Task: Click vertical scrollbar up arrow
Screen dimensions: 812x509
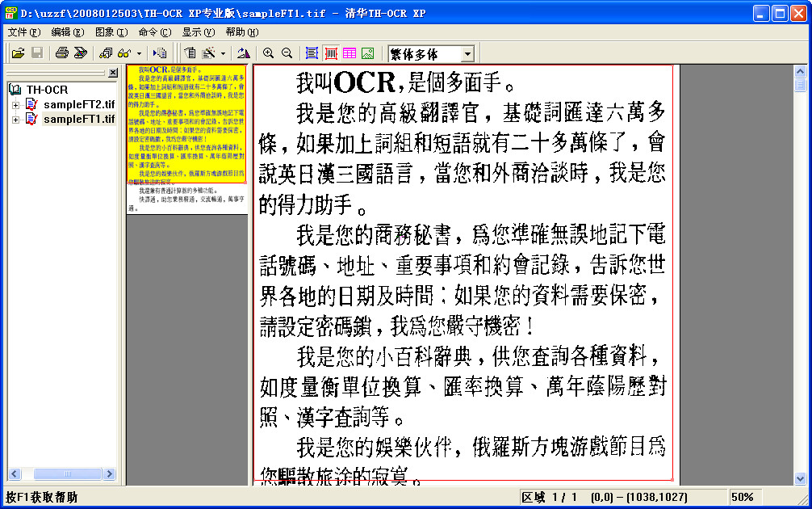Action: coord(800,72)
